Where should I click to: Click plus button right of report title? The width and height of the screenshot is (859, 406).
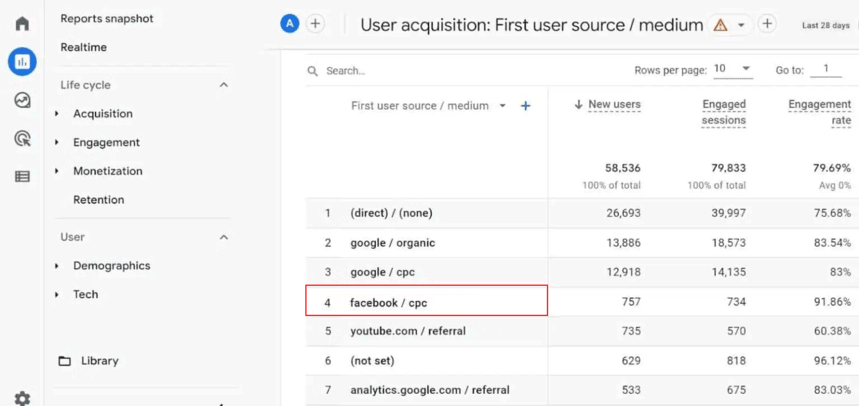[x=768, y=24]
